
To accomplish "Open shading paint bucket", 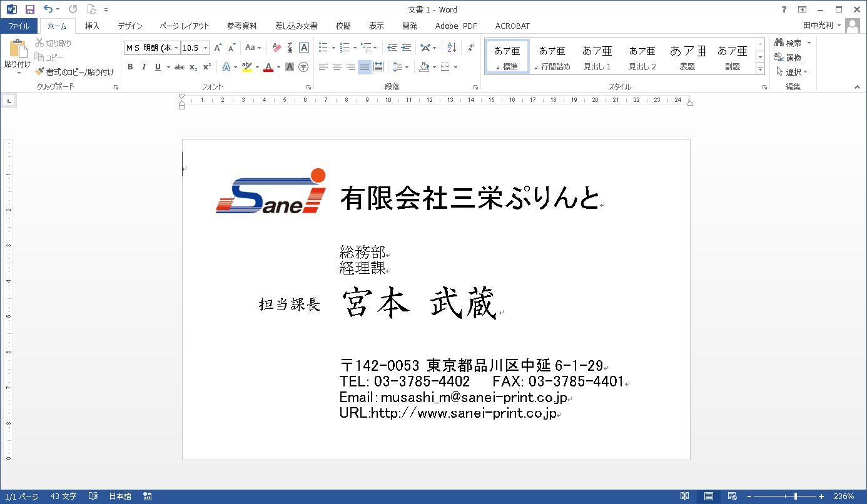I will (x=424, y=67).
